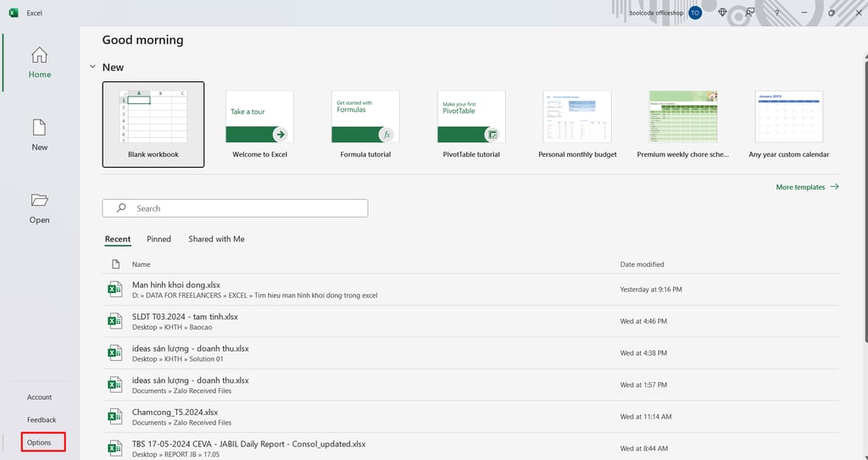
Task: Click path 'Desktop » KHTH » Baocao'
Action: (x=172, y=327)
